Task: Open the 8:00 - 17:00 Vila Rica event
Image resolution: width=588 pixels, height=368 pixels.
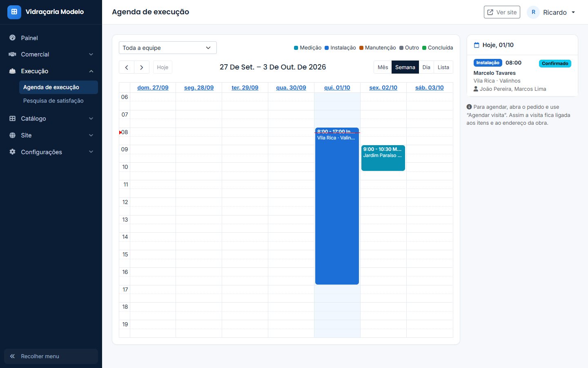Action: 337,206
